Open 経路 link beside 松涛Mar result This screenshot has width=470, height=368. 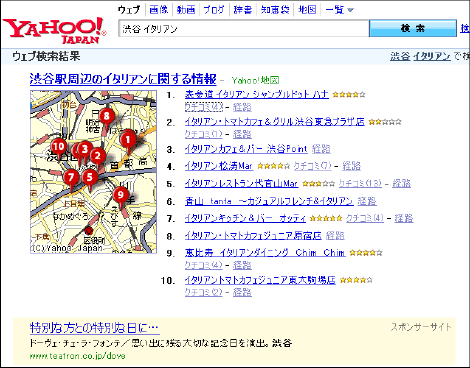(351, 166)
